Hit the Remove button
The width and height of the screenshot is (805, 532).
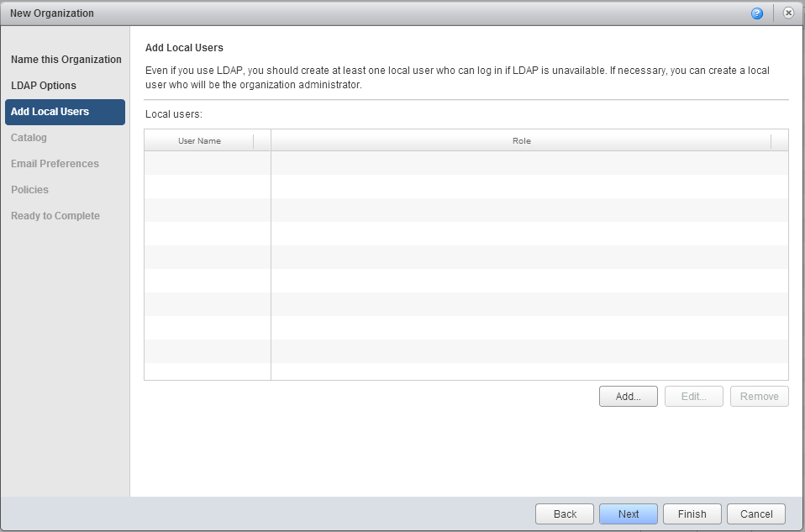759,397
